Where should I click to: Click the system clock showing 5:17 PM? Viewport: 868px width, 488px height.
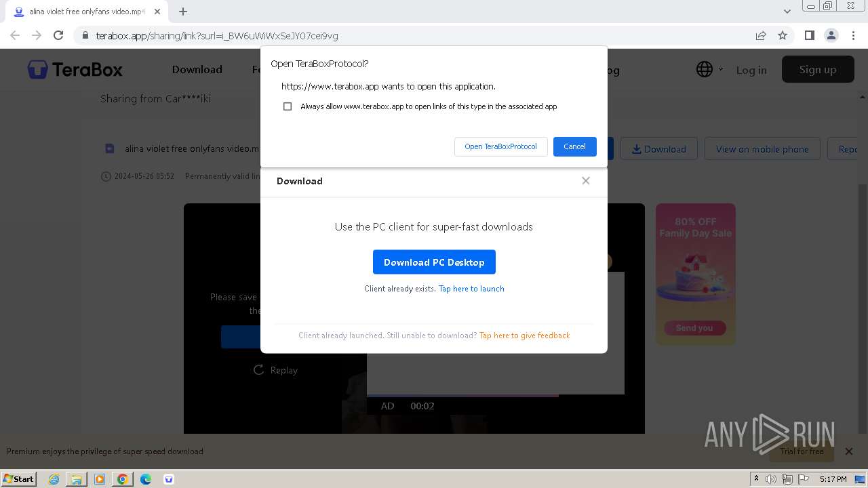click(x=833, y=479)
